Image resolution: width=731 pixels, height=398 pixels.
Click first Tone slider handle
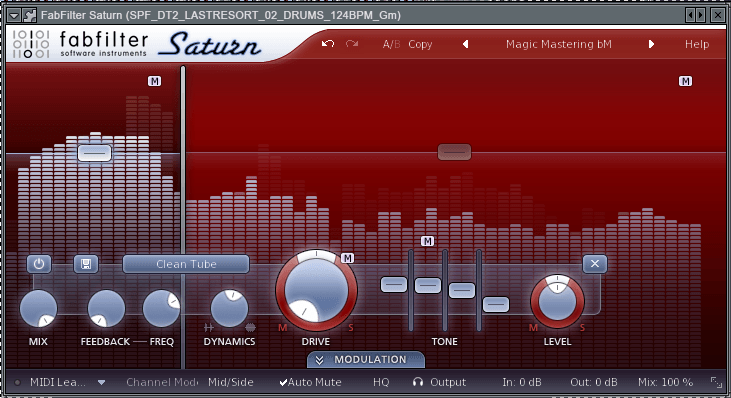coord(394,284)
